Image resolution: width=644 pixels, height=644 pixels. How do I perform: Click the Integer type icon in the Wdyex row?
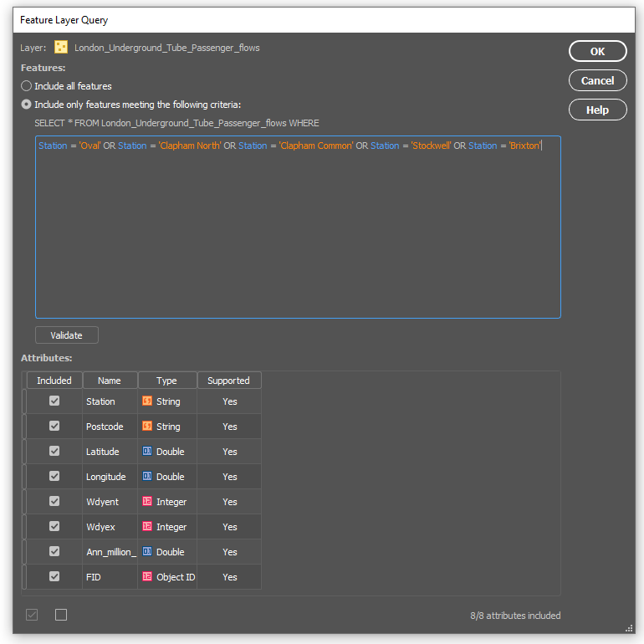(147, 526)
